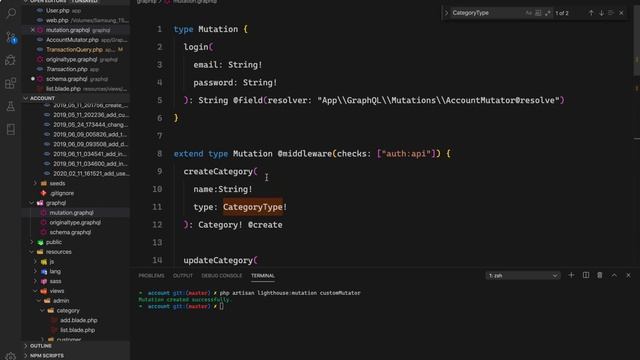Image resolution: width=640 pixels, height=360 pixels.
Task: Open the Run and Debug view
Action: (x=11, y=60)
